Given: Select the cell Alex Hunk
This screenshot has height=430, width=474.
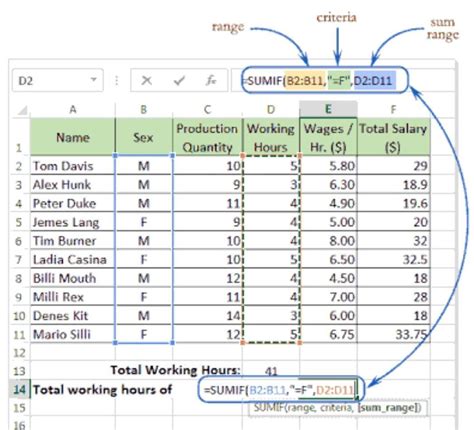Looking at the screenshot, I should click(x=73, y=184).
